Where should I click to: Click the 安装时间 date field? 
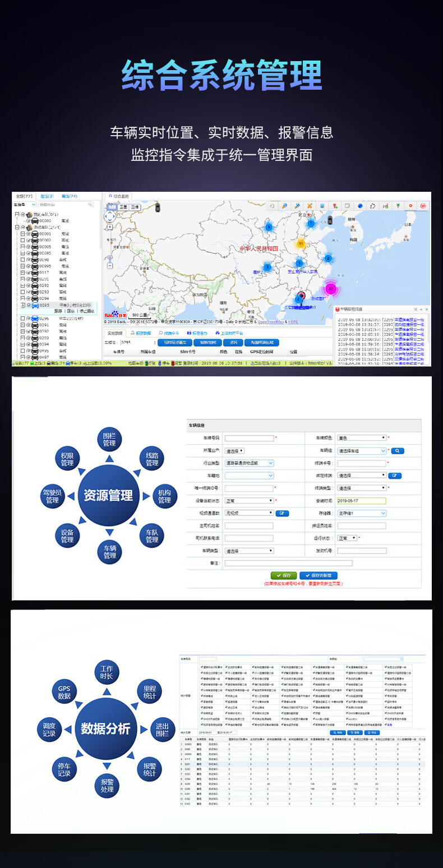coord(362,501)
